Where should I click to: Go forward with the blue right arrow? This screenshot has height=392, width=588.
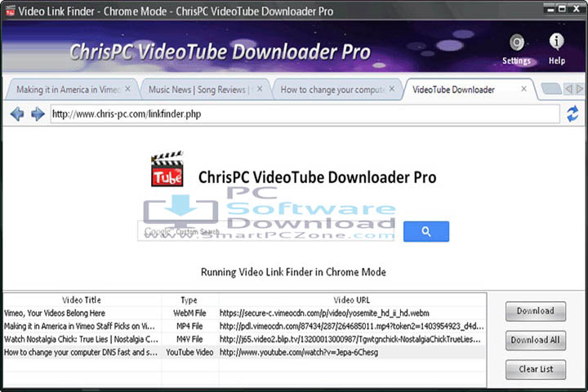click(38, 114)
